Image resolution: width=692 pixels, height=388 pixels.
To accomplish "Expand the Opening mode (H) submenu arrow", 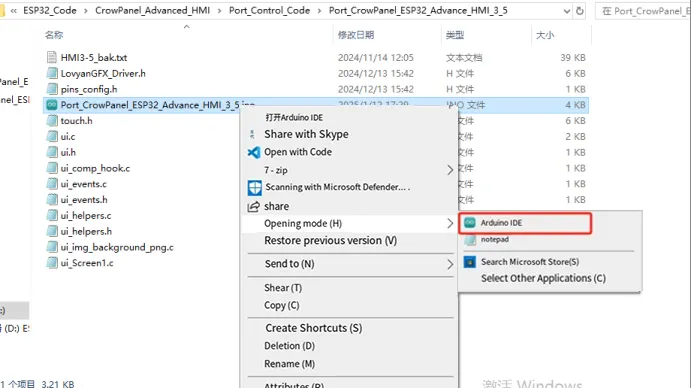I will pos(450,223).
